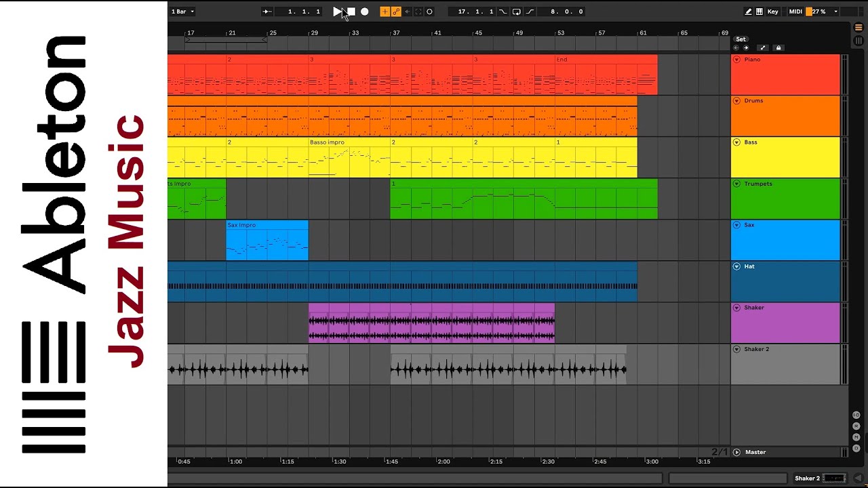Select the Sax Impro clip
This screenshot has width=868, height=488.
click(x=267, y=240)
